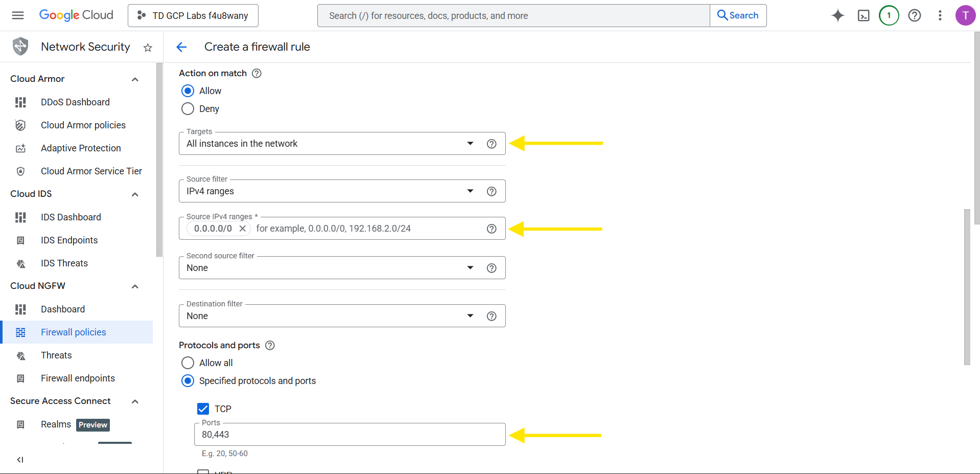
Task: Choose the Allow all protocols option
Action: click(188, 363)
